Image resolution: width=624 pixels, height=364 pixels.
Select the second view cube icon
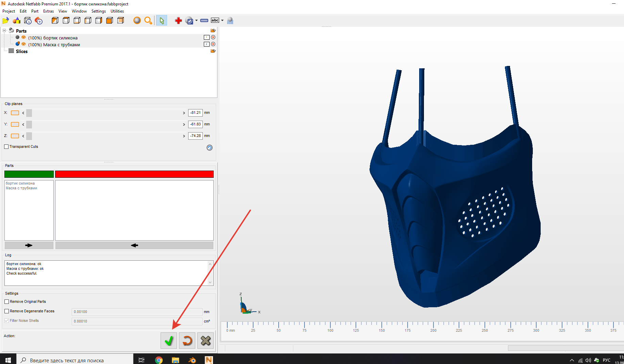[66, 21]
